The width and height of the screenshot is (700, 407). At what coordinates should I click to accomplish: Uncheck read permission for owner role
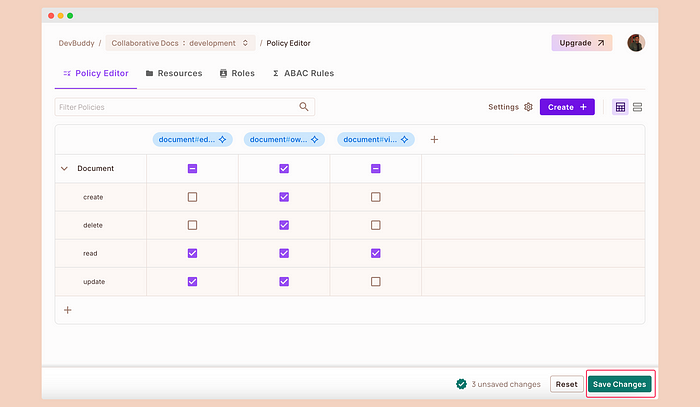tap(284, 253)
